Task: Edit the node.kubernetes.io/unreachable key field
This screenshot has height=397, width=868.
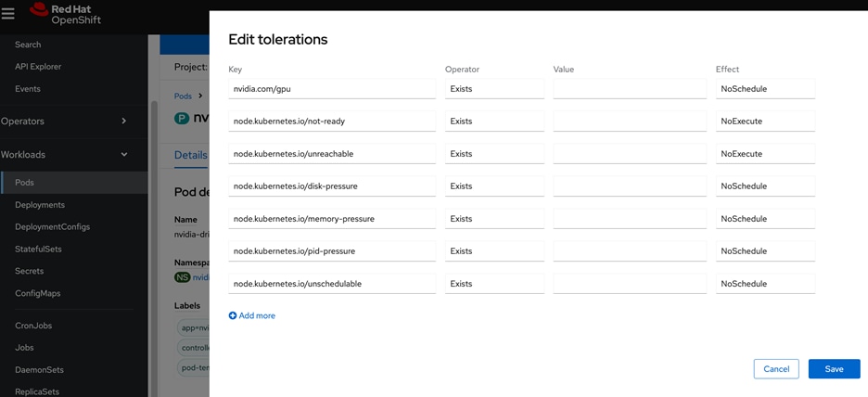Action: click(332, 154)
